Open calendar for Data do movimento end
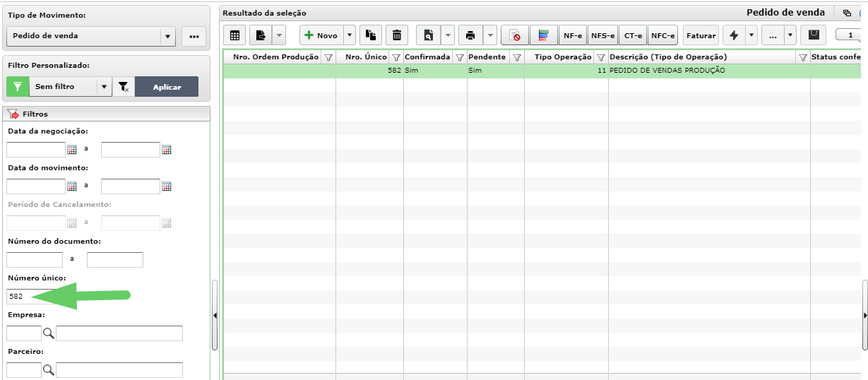Image resolution: width=868 pixels, height=380 pixels. tap(167, 186)
